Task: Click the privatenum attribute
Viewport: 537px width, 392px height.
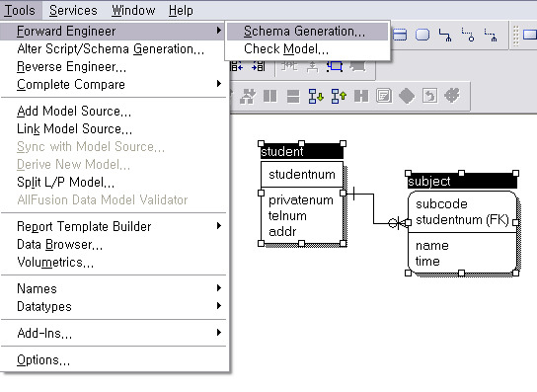Action: (301, 200)
